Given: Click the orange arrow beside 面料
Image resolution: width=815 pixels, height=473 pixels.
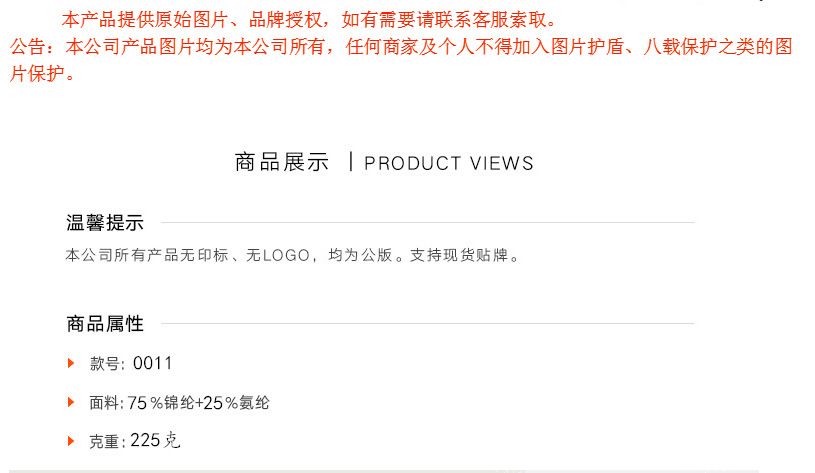Looking at the screenshot, I should [x=71, y=402].
